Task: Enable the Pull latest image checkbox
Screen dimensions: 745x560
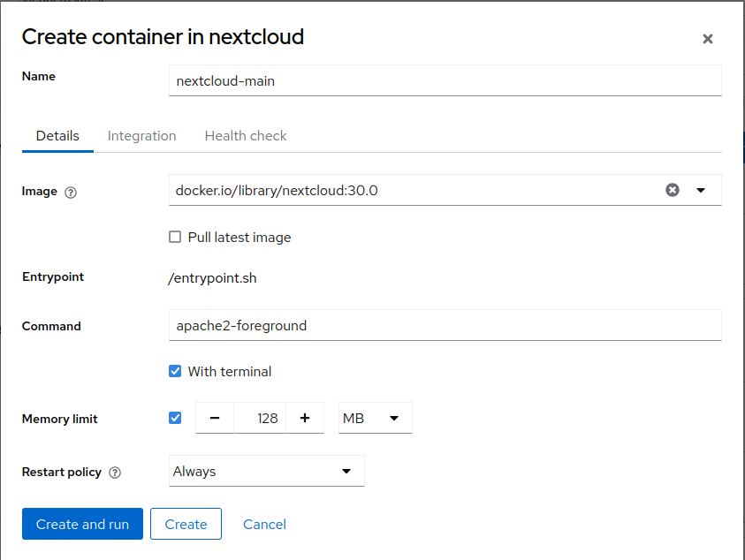Action: [x=175, y=237]
